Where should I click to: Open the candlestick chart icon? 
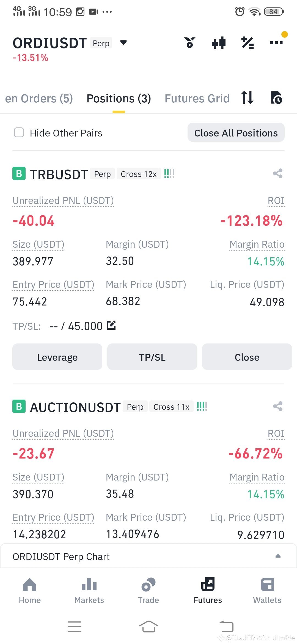point(219,43)
